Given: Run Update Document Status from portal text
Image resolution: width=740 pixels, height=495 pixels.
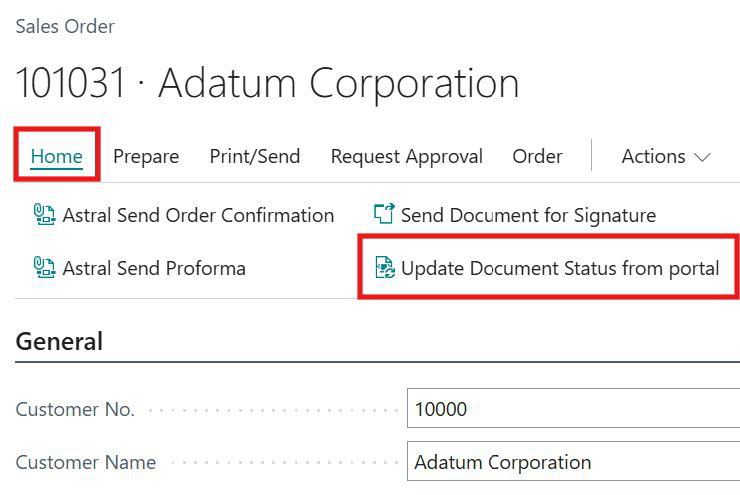Looking at the screenshot, I should [x=560, y=267].
